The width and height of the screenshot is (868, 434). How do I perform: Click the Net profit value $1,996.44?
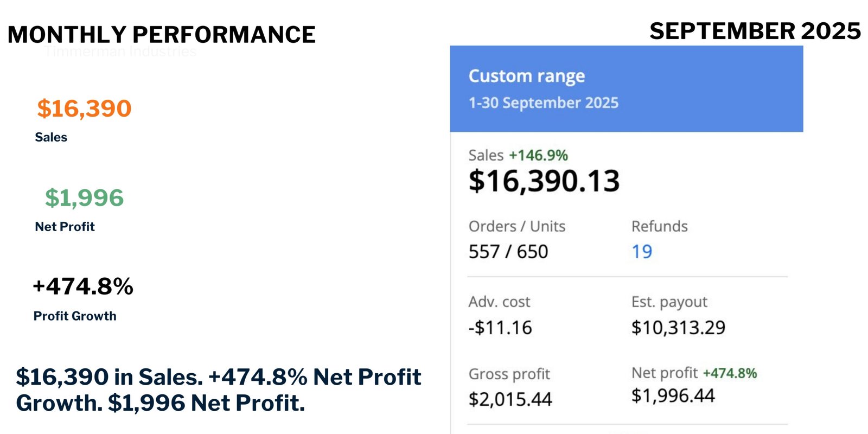[x=673, y=395]
